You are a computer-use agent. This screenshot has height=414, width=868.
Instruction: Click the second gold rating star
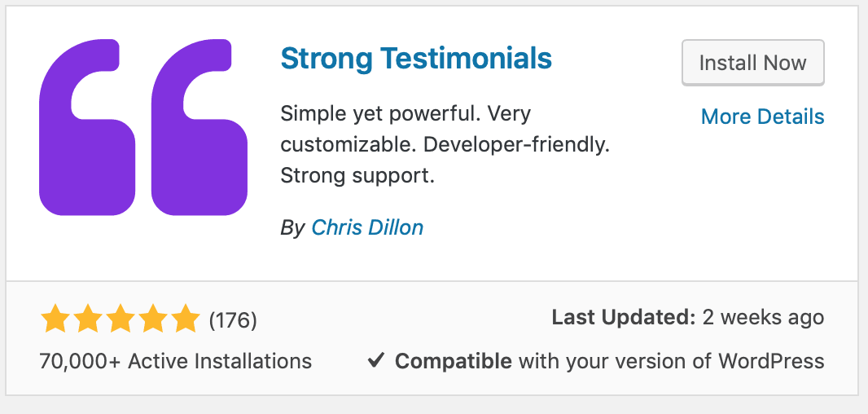pyautogui.click(x=87, y=319)
